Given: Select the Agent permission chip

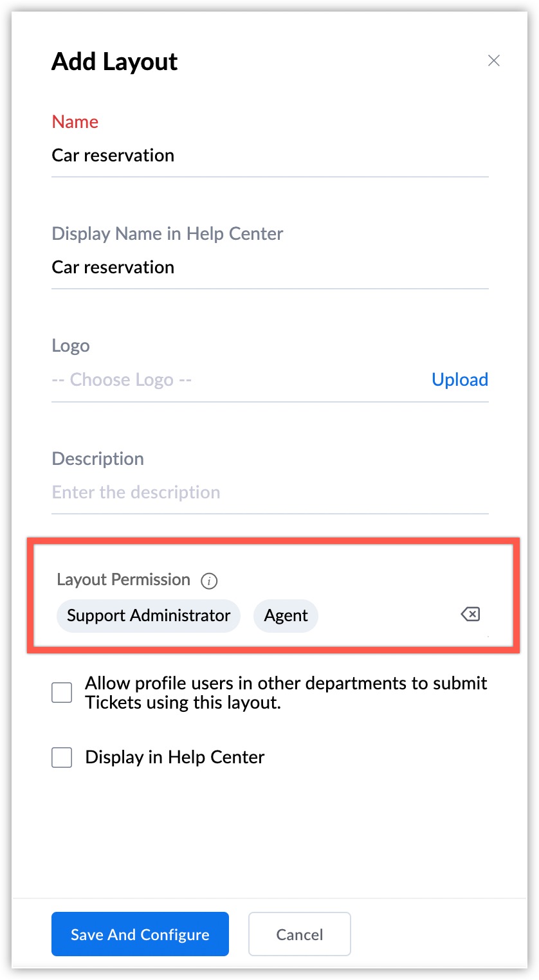Looking at the screenshot, I should coord(286,616).
